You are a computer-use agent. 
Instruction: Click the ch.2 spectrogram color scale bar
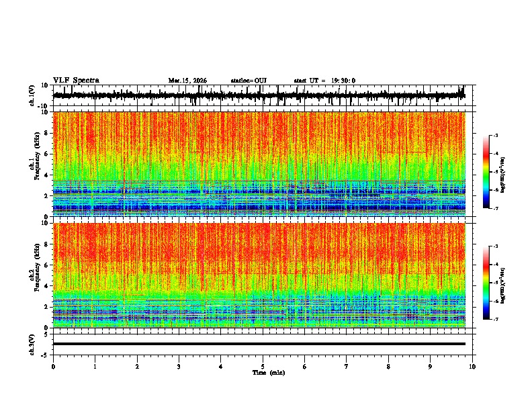click(486, 283)
